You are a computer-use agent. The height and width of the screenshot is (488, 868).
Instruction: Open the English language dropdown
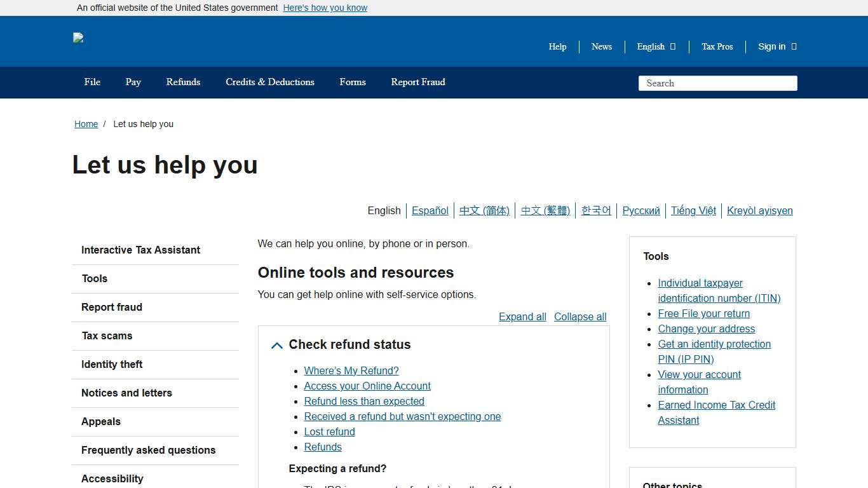(655, 46)
